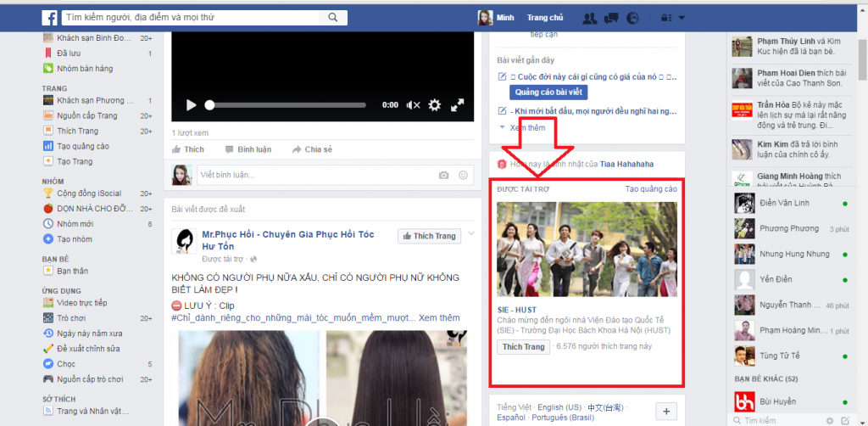
Task: Open notifications globe icon
Action: point(632,18)
